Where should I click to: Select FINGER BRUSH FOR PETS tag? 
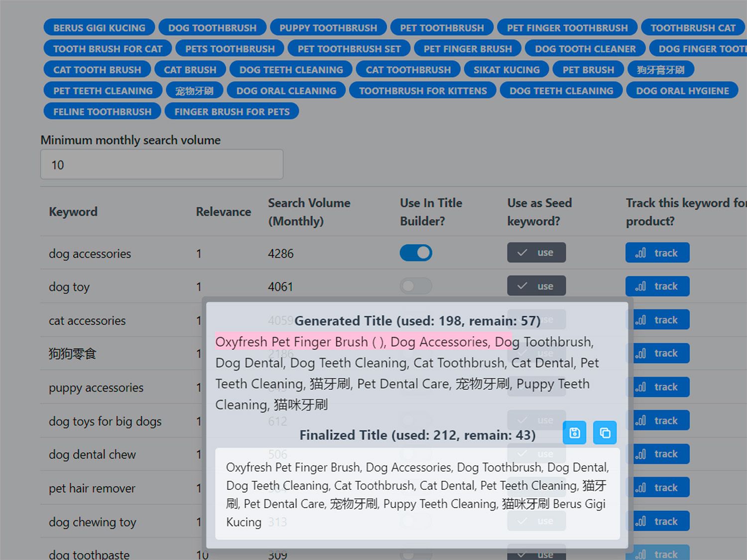tap(232, 112)
